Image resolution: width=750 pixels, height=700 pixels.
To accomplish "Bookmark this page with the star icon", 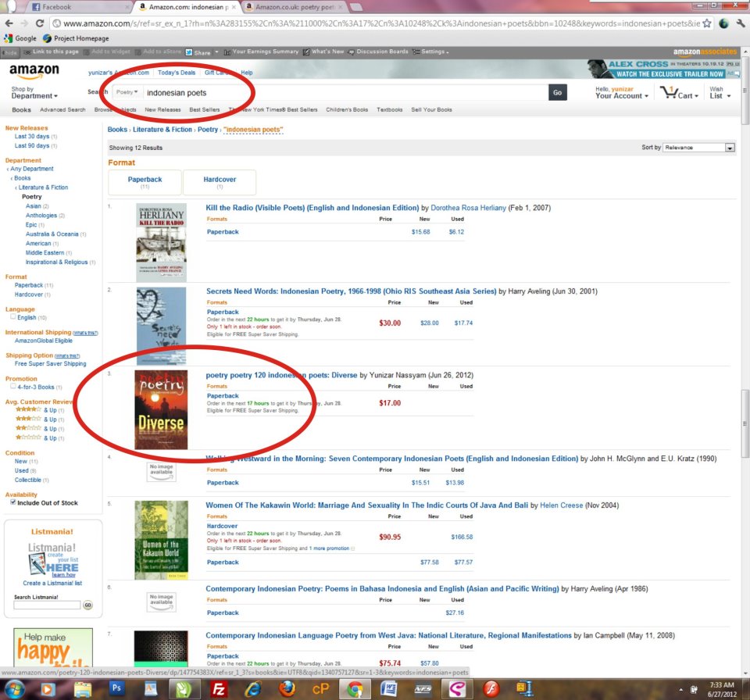I will coord(706,23).
